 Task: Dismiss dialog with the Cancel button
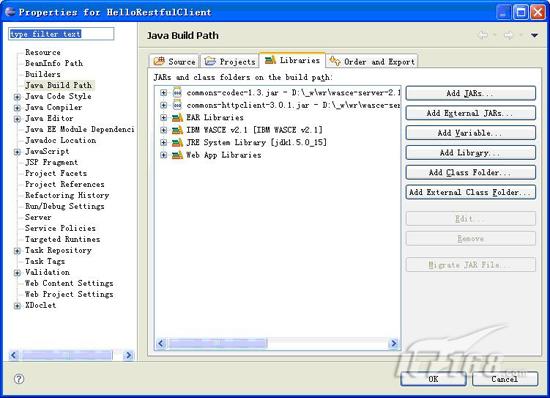[504, 379]
